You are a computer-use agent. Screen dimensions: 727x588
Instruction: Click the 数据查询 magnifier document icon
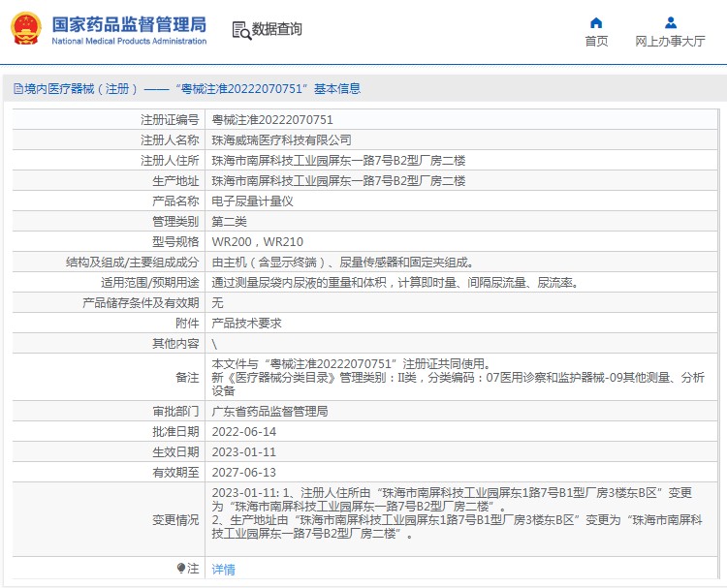[240, 30]
